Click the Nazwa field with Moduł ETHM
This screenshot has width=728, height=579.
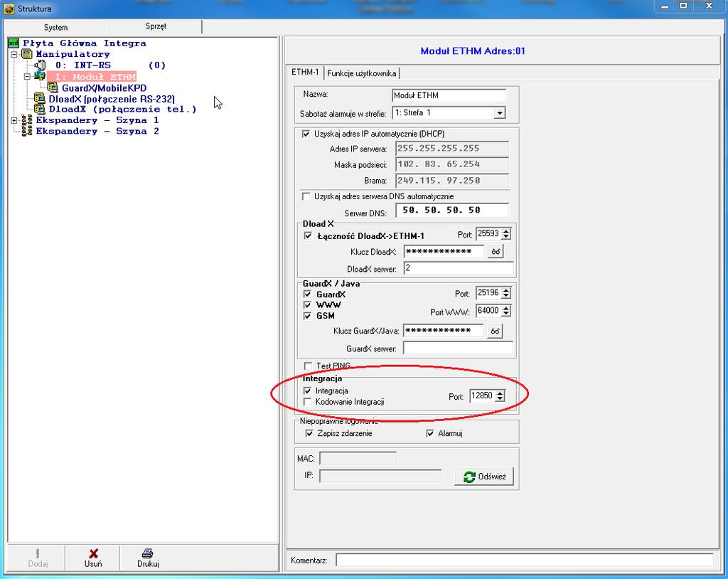[449, 96]
